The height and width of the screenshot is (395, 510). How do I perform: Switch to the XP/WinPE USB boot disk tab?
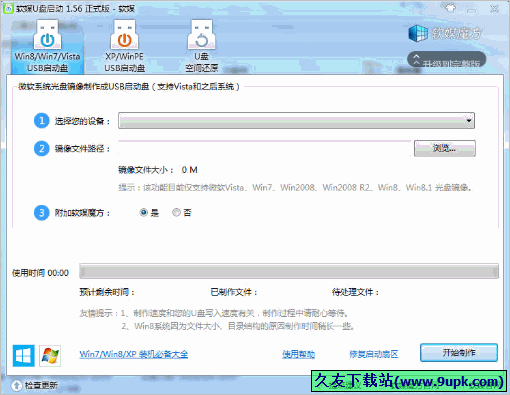click(124, 46)
